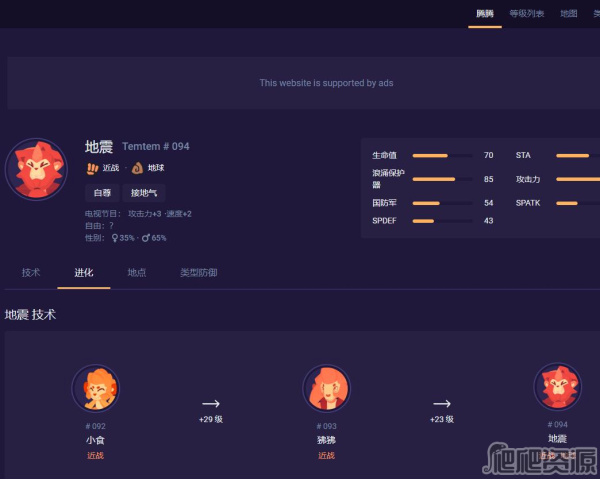
Task: Click the 地球 type label
Action: pos(156,168)
